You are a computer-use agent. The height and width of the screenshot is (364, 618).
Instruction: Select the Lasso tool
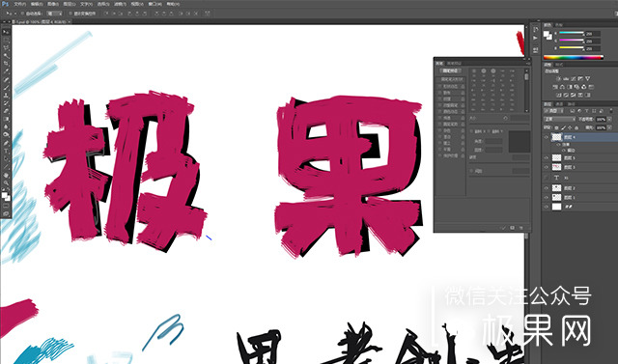point(6,47)
